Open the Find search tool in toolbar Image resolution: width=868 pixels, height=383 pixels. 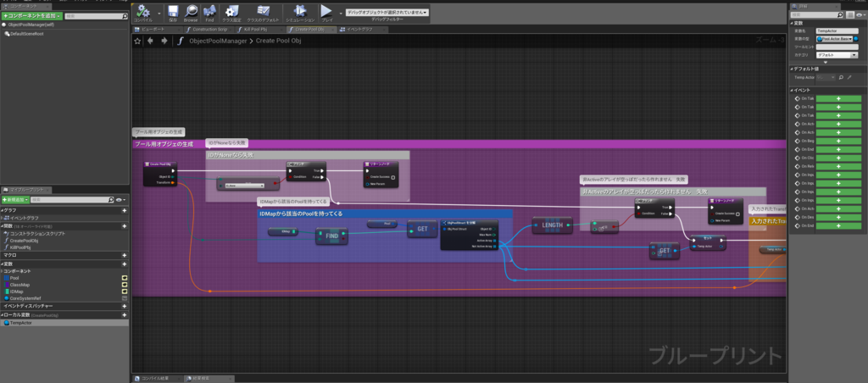pyautogui.click(x=209, y=13)
